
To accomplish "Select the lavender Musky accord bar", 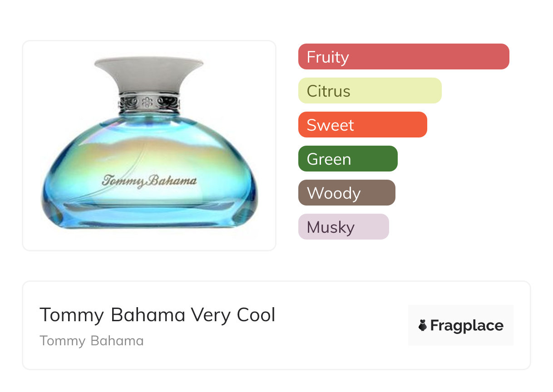I will tap(343, 227).
